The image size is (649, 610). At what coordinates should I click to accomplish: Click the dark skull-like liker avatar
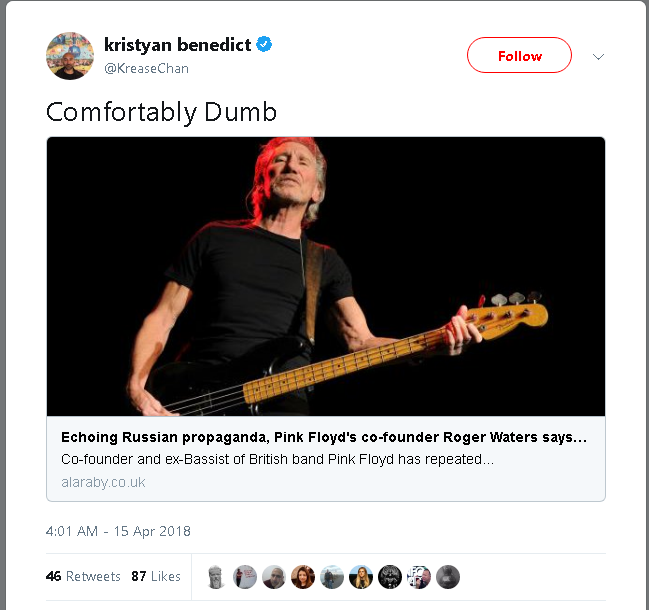point(390,576)
